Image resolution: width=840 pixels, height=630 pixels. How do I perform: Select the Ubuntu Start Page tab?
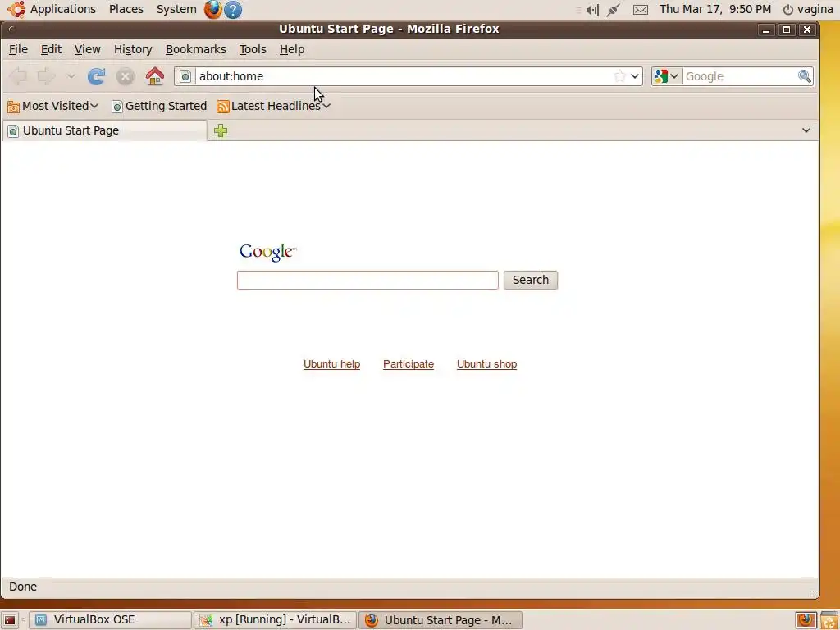pyautogui.click(x=105, y=130)
